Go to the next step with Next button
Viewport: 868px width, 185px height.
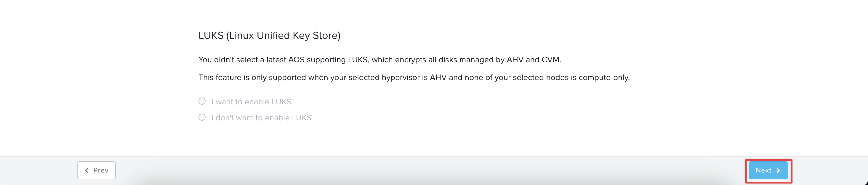[x=768, y=170]
